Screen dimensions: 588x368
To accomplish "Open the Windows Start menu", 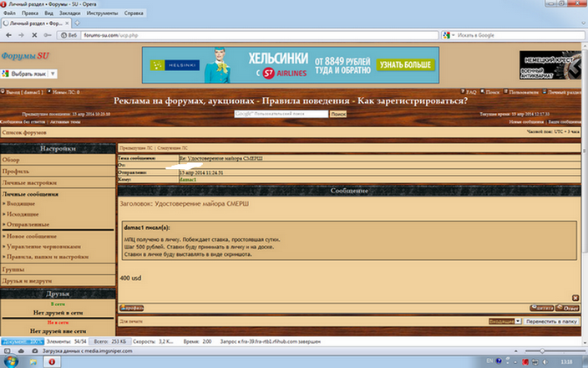I will click(x=8, y=362).
